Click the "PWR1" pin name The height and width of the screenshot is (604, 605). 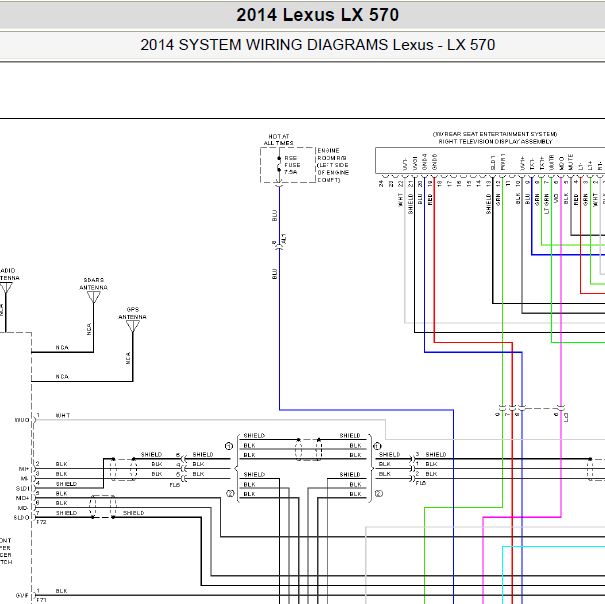(x=503, y=162)
